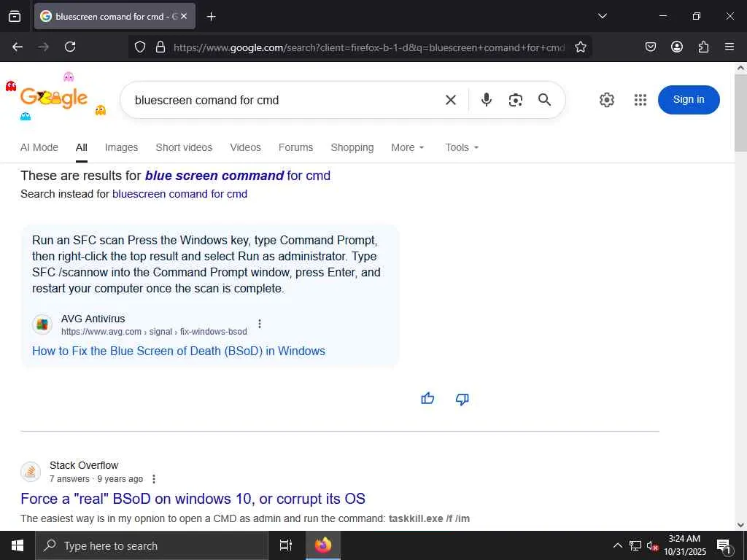
Task: Sign in to Google account
Action: click(x=689, y=99)
